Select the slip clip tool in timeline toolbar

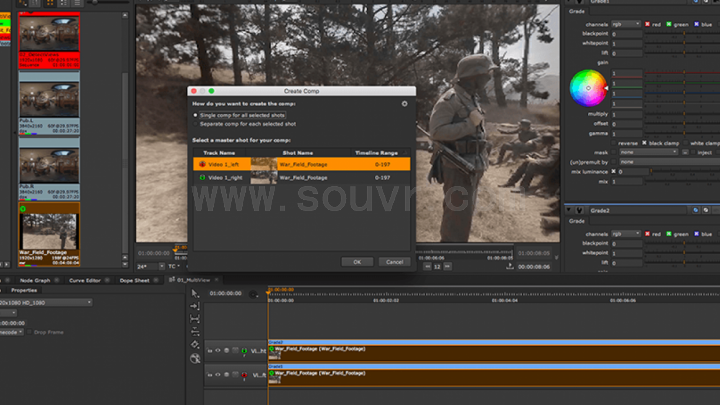(x=195, y=319)
